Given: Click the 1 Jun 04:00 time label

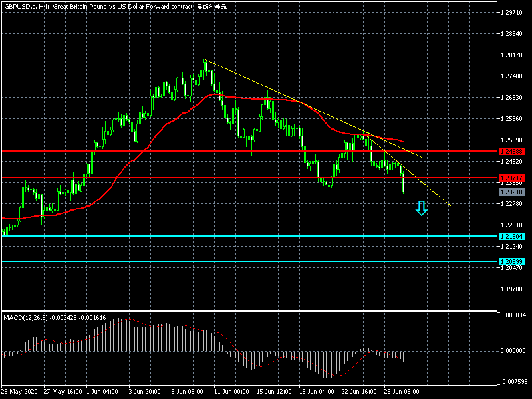Looking at the screenshot, I should click(x=102, y=392).
